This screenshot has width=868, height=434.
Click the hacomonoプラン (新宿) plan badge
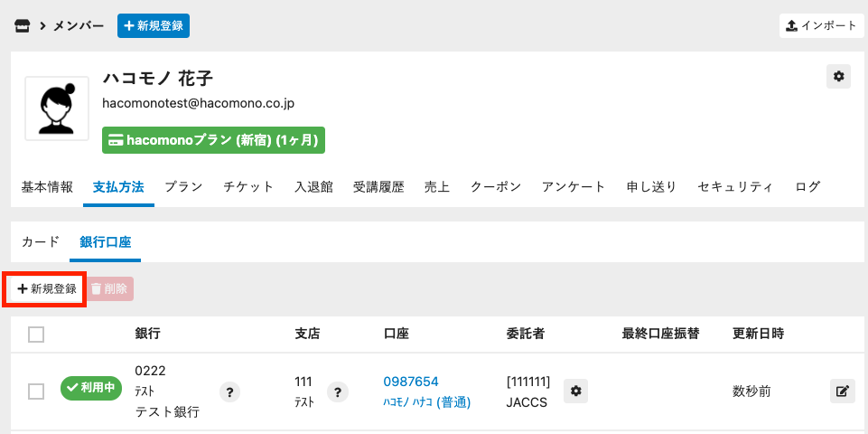[213, 141]
